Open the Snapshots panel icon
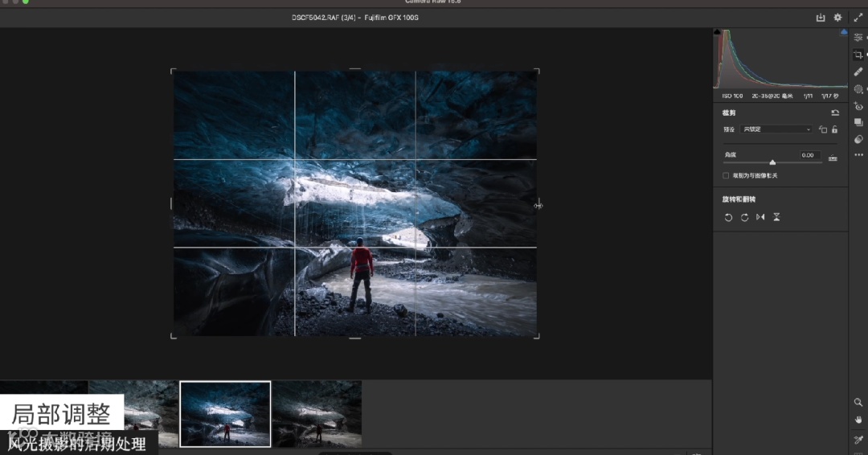 pyautogui.click(x=858, y=122)
